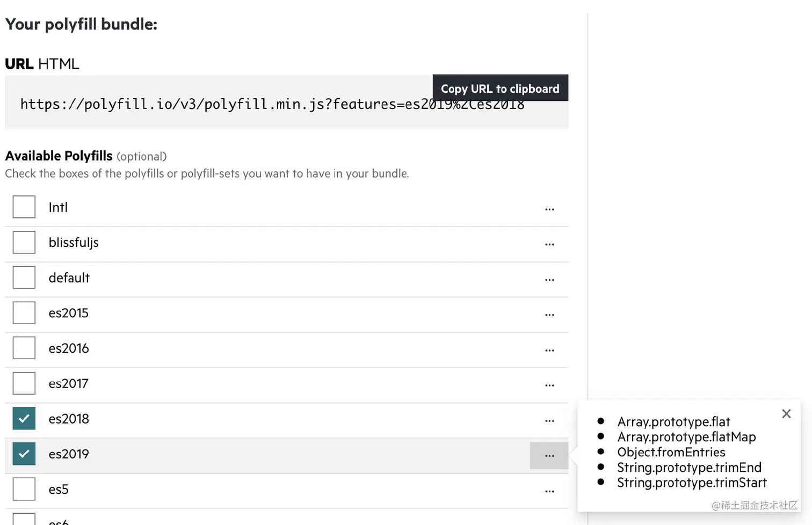Enable the default polyfill set checkbox
Image resolution: width=812 pixels, height=525 pixels.
(24, 278)
